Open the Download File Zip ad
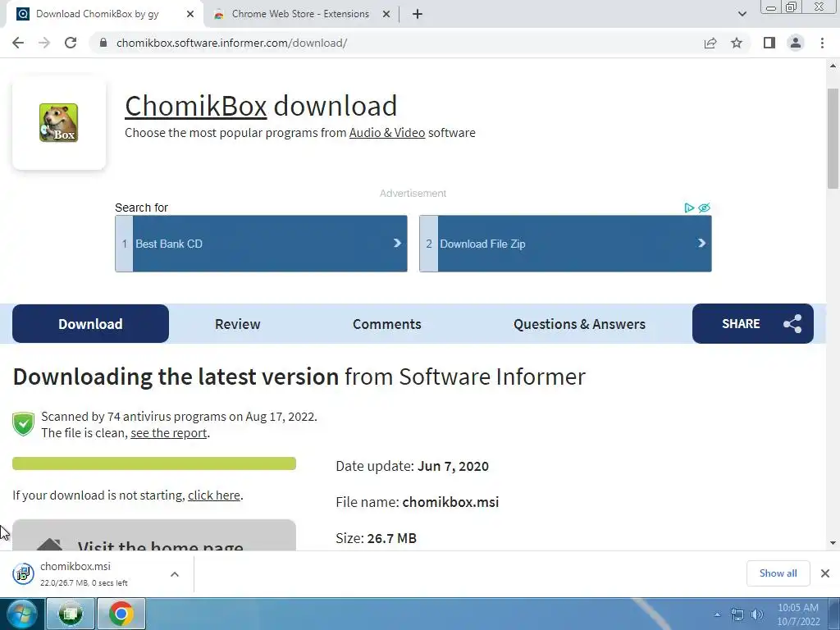This screenshot has height=630, width=840. point(565,244)
